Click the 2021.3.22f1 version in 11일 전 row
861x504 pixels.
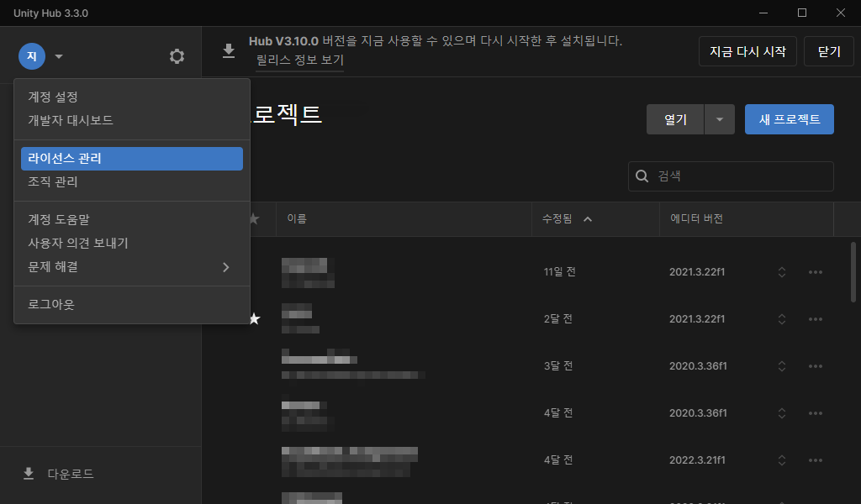[697, 272]
